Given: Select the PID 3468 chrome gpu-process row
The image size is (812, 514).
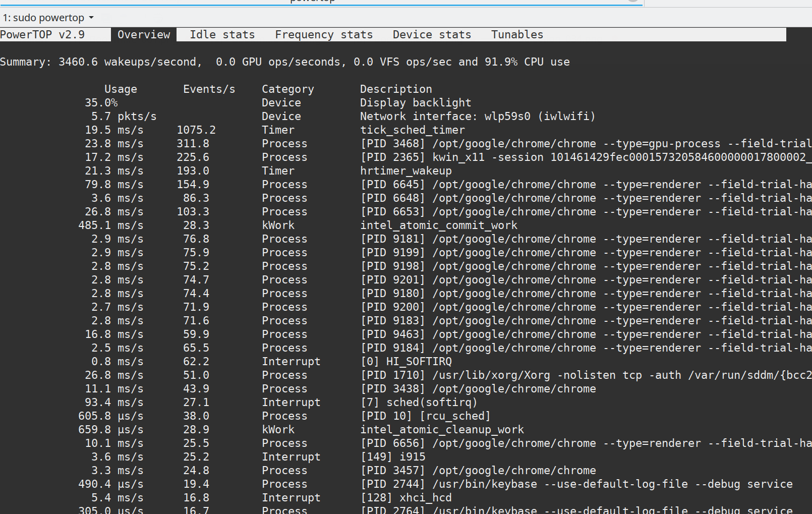Looking at the screenshot, I should (406, 143).
